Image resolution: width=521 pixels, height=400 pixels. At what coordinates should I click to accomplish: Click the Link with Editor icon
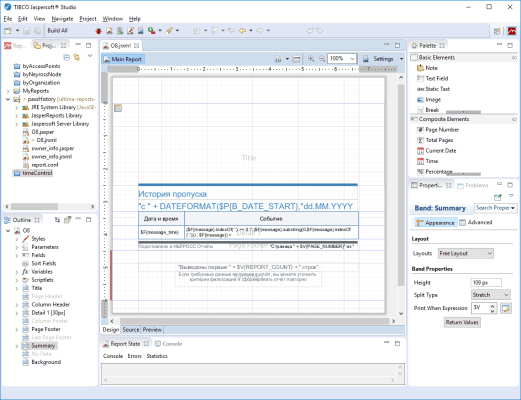(77, 57)
